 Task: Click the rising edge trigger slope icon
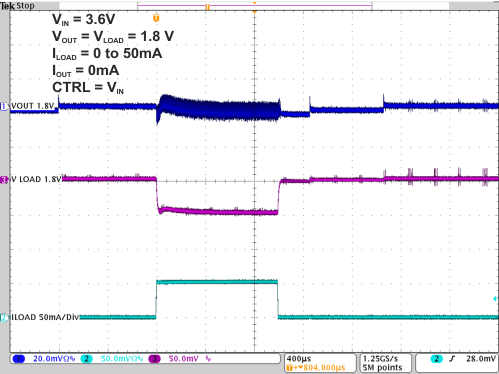[452, 359]
